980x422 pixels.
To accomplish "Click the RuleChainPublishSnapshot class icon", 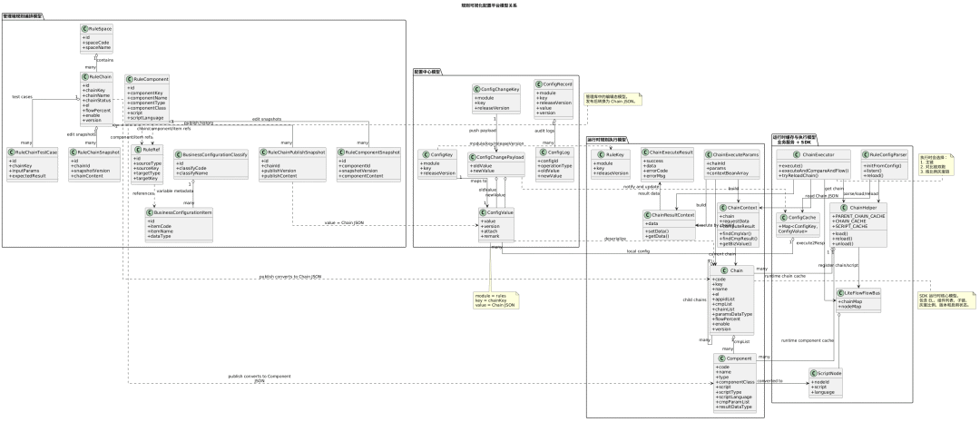I will (x=264, y=152).
